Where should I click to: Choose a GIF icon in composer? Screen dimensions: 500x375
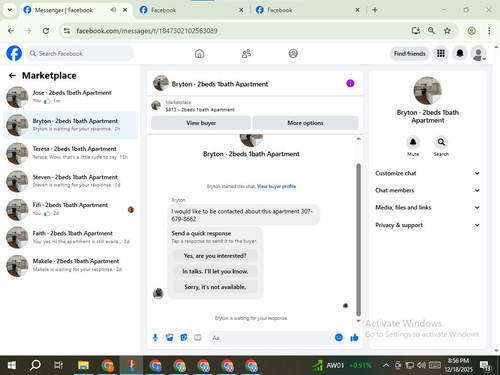198,338
